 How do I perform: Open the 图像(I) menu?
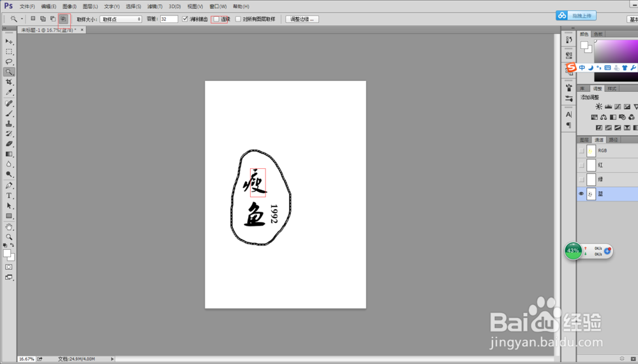(x=70, y=6)
